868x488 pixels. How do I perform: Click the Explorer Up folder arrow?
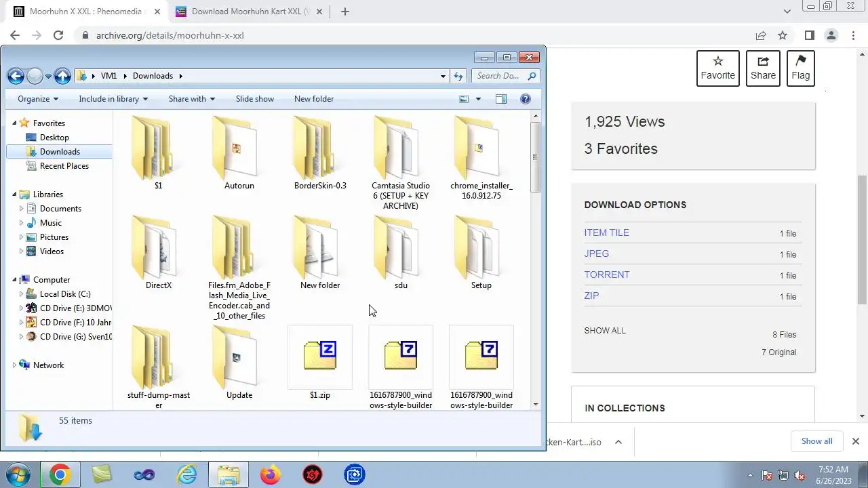point(62,76)
